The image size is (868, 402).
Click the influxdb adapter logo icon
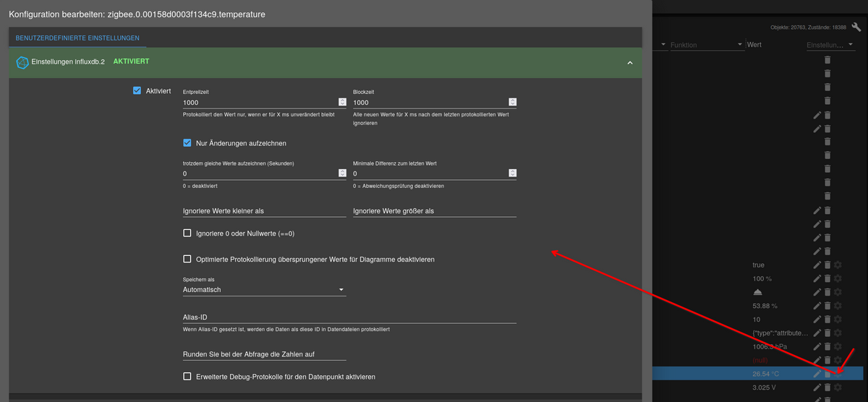(22, 62)
